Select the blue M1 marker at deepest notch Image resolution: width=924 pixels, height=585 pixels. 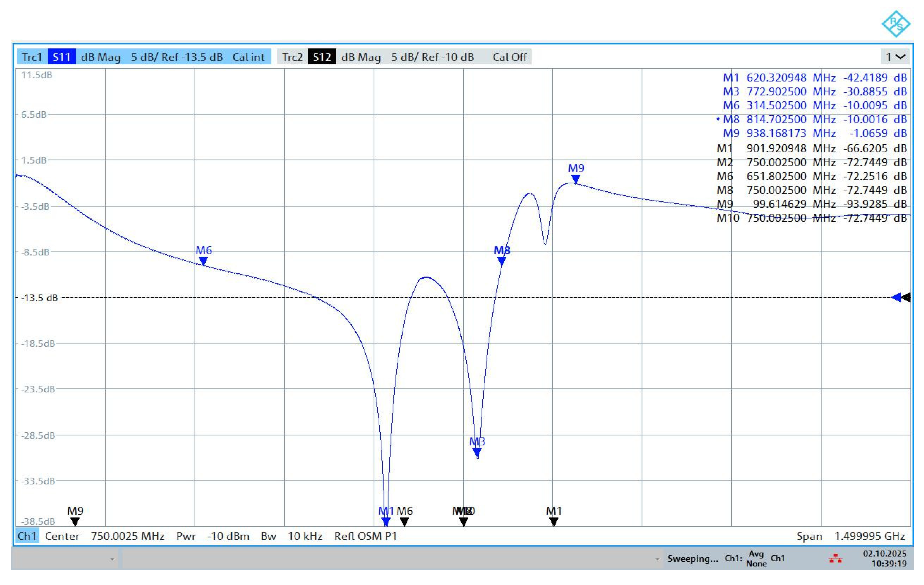386,522
